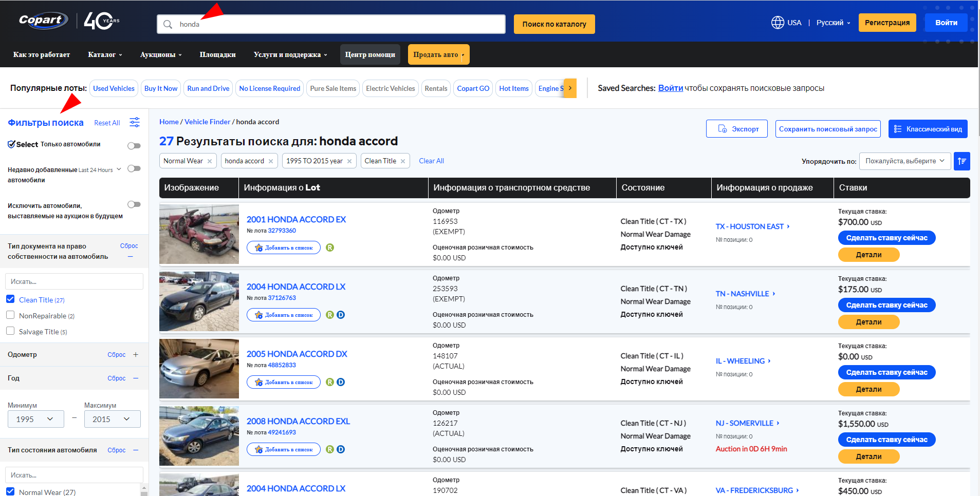
Task: Open the Auctions menu
Action: pyautogui.click(x=160, y=54)
